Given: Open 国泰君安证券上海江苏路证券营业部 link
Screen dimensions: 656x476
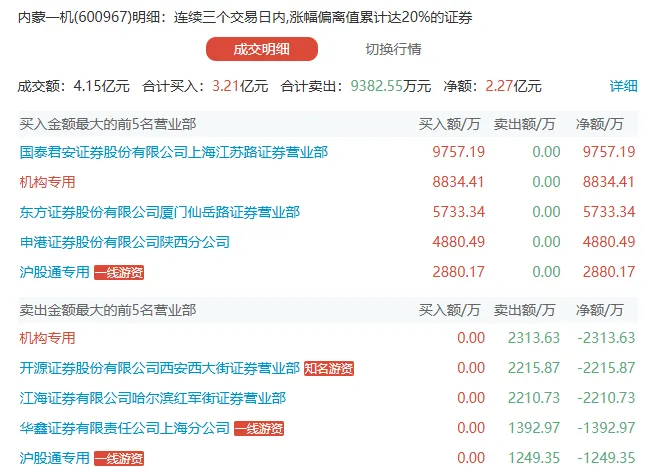Looking at the screenshot, I should coord(174,152).
